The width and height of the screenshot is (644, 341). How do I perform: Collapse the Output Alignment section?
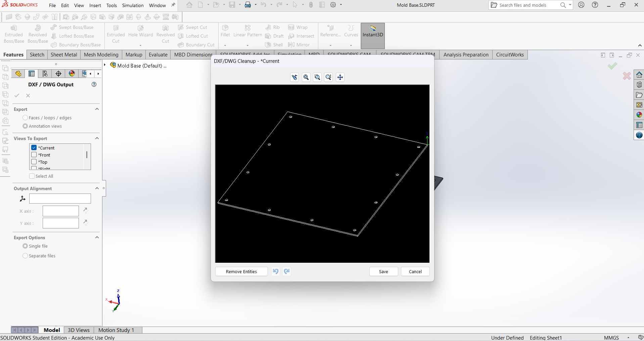coord(97,188)
